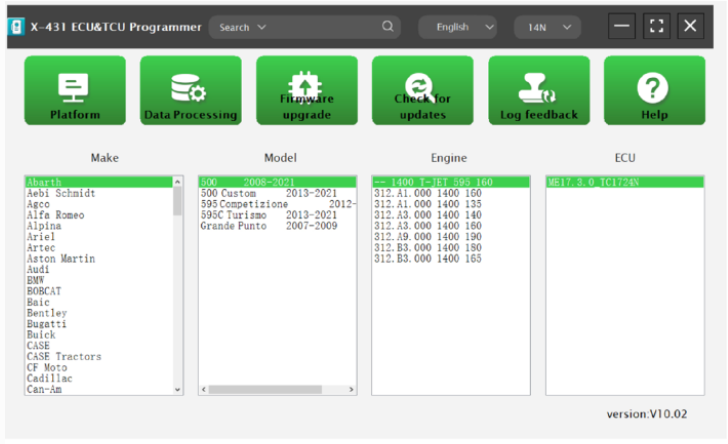Toggle fullscreen window mode

coord(656,27)
